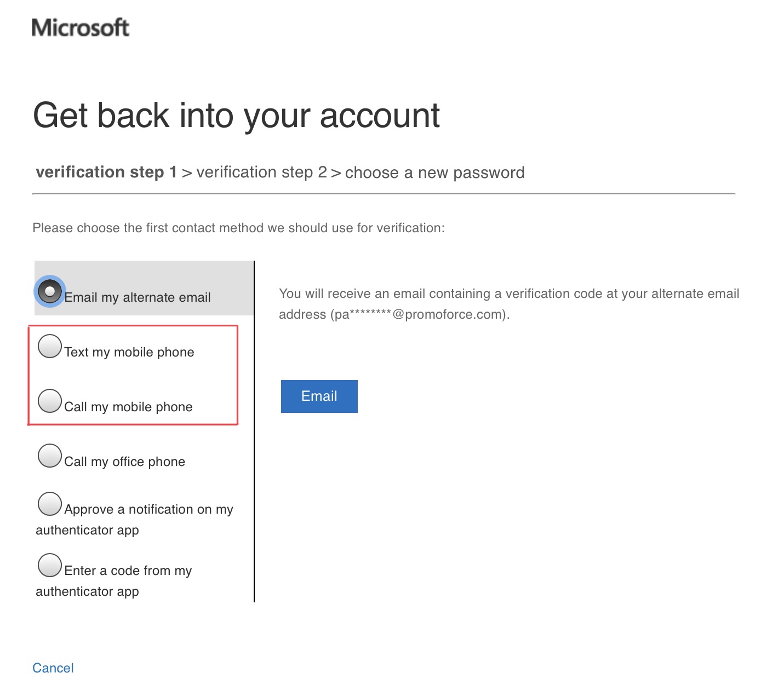Select the Email my alternate email radio button

tap(50, 291)
